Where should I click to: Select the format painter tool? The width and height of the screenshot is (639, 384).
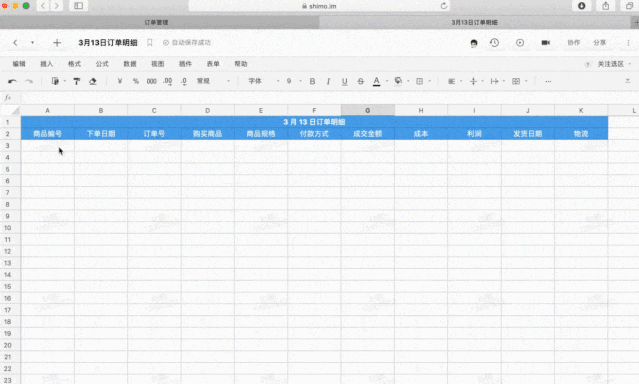[77, 81]
